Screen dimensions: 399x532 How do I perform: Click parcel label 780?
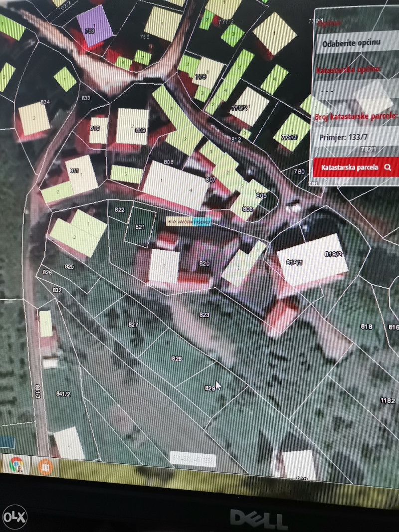pyautogui.click(x=299, y=172)
